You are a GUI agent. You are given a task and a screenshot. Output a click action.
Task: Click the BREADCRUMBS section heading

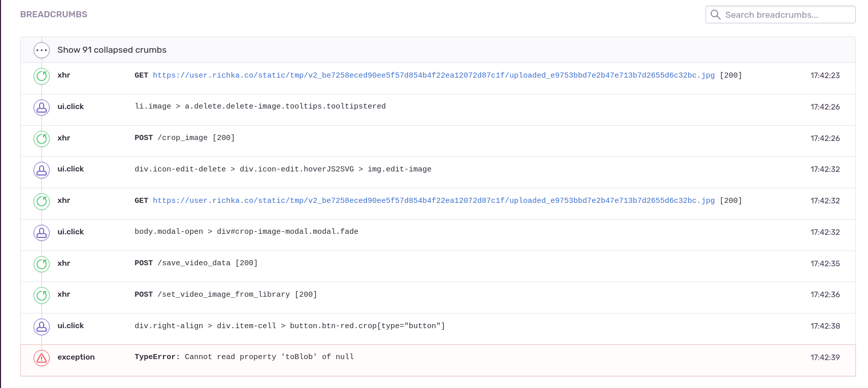[54, 14]
